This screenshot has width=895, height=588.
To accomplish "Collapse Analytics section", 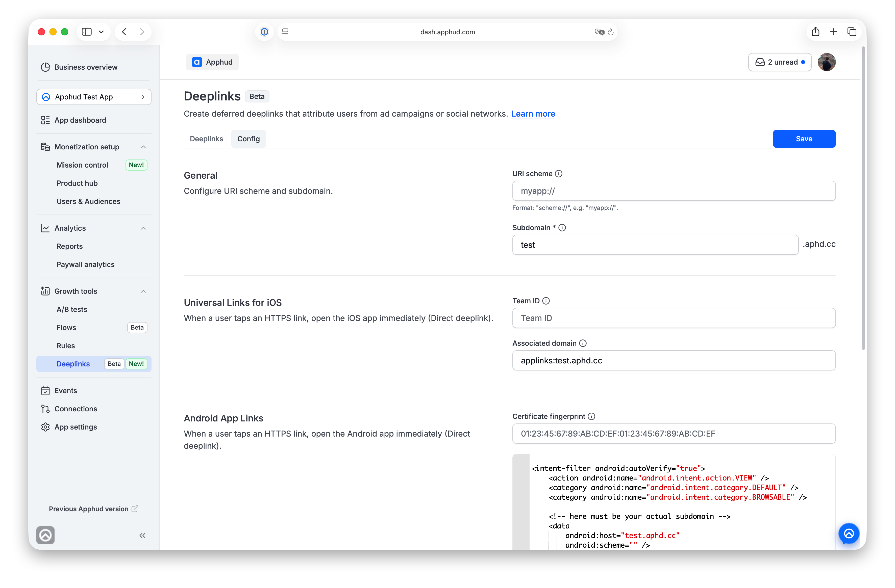I will 143,228.
